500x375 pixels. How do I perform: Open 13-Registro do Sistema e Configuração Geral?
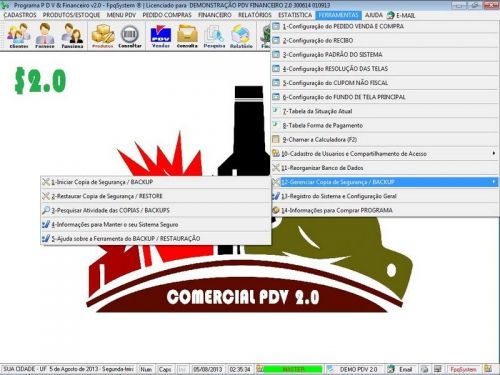click(x=385, y=196)
